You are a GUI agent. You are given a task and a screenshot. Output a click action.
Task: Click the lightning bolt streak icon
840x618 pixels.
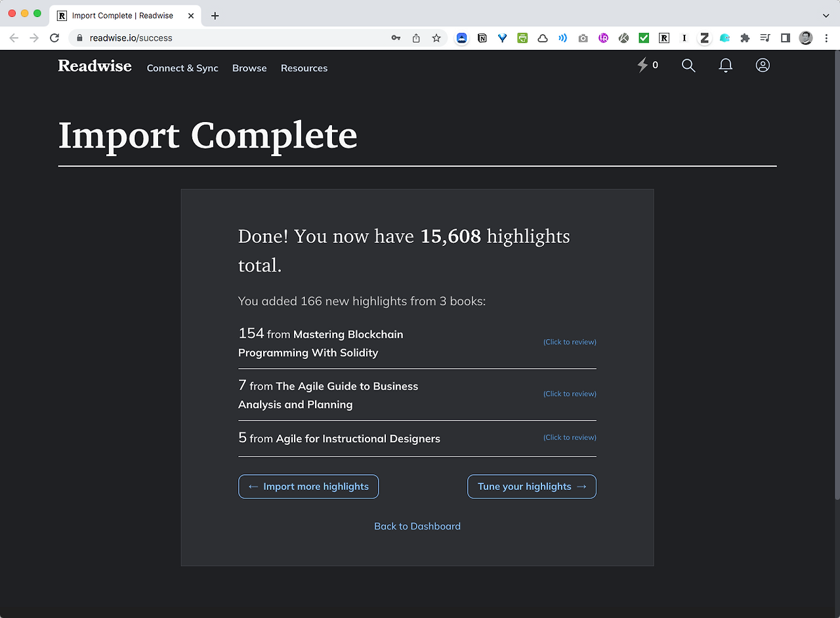pos(643,65)
